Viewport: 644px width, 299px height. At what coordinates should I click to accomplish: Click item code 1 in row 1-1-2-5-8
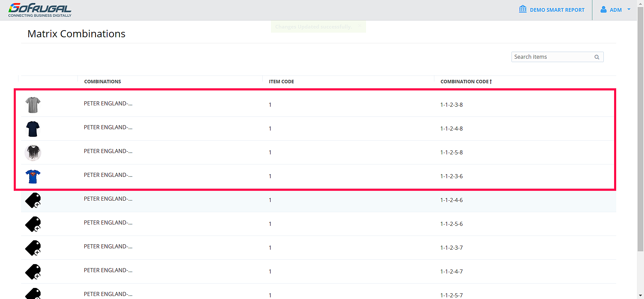270,152
